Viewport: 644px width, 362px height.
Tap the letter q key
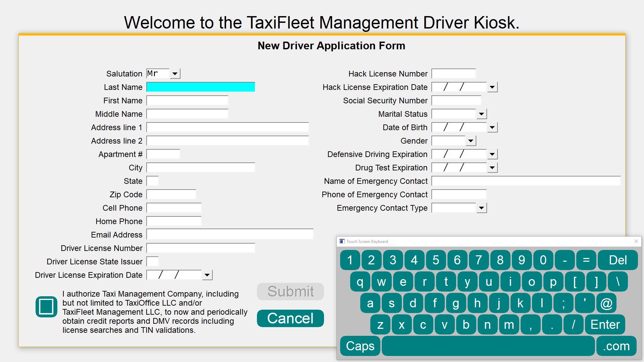coord(360,282)
